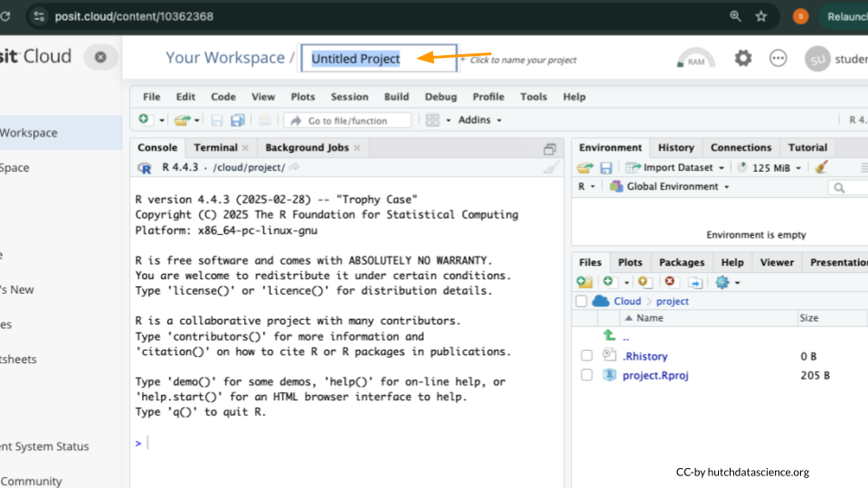This screenshot has width=868, height=488.
Task: Click the New Folder icon in Files
Action: (x=585, y=282)
